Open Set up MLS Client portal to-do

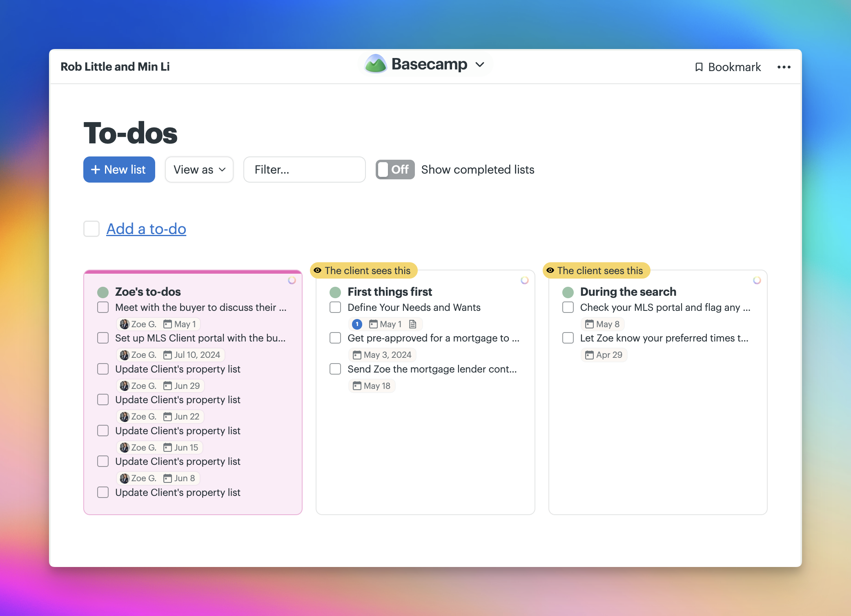[200, 338]
